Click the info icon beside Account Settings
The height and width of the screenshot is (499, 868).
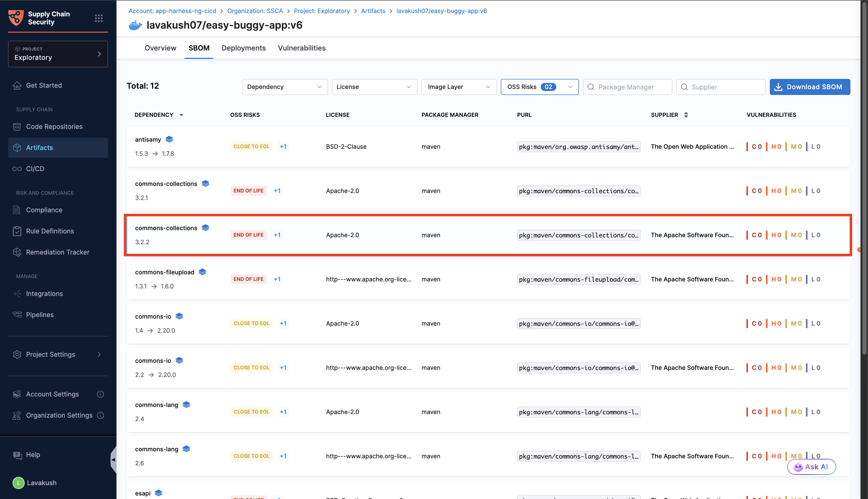pos(100,394)
